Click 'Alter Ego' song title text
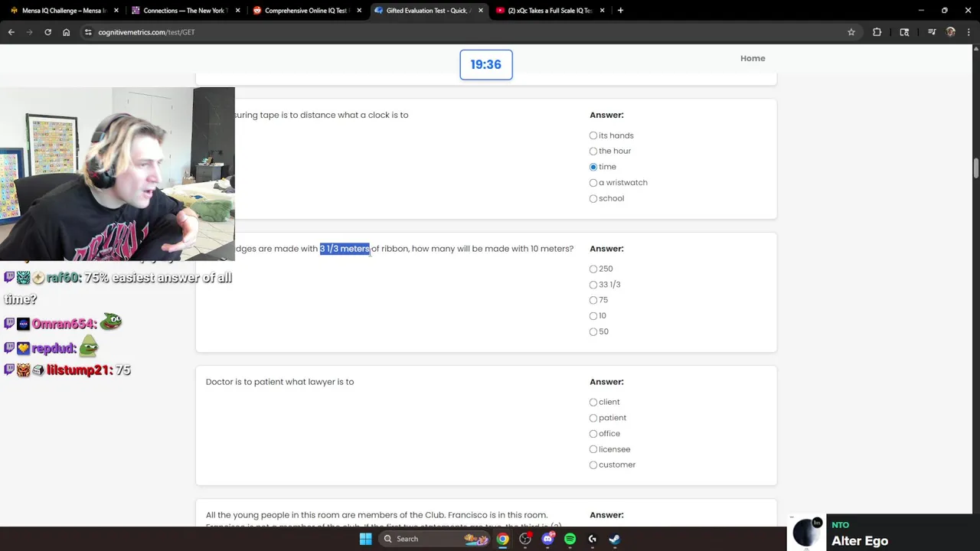Image resolution: width=980 pixels, height=551 pixels. (x=860, y=541)
